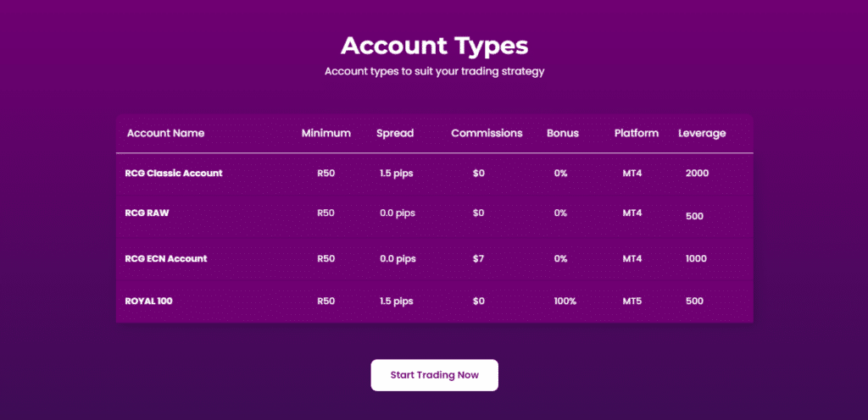Click the 2000 leverage value
This screenshot has height=420, width=868.
tap(697, 173)
